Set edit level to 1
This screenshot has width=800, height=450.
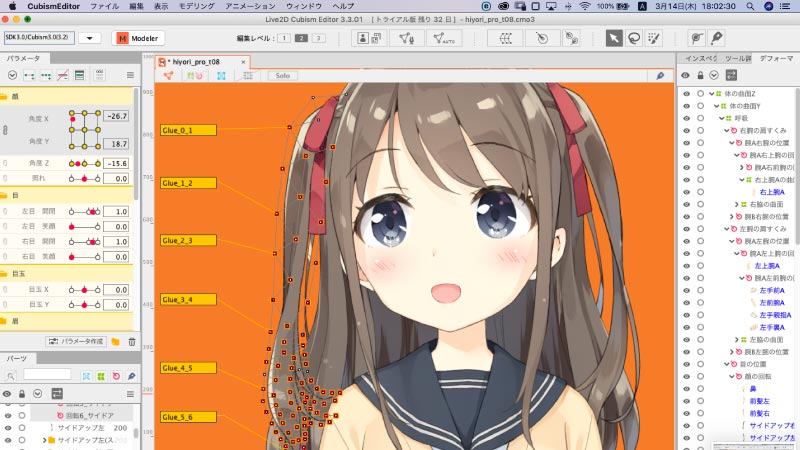[284, 38]
